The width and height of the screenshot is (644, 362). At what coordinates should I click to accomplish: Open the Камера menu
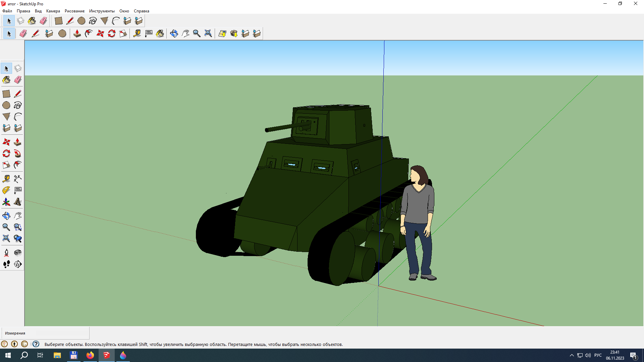pyautogui.click(x=53, y=11)
